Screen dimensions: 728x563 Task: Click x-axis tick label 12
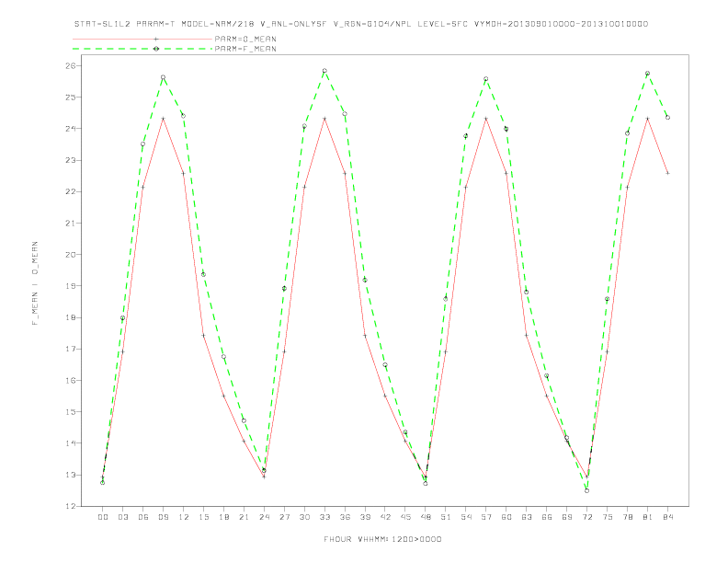coord(184,517)
